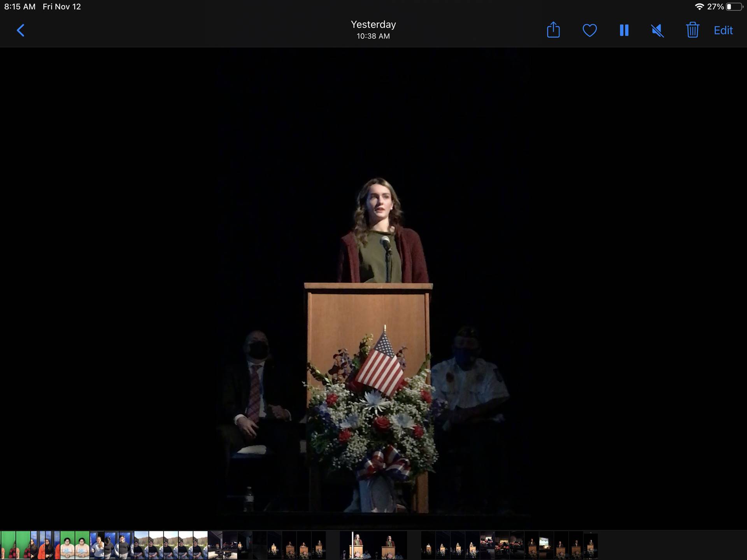The height and width of the screenshot is (560, 747).
Task: Favorite the video with the heart icon
Action: tap(589, 30)
